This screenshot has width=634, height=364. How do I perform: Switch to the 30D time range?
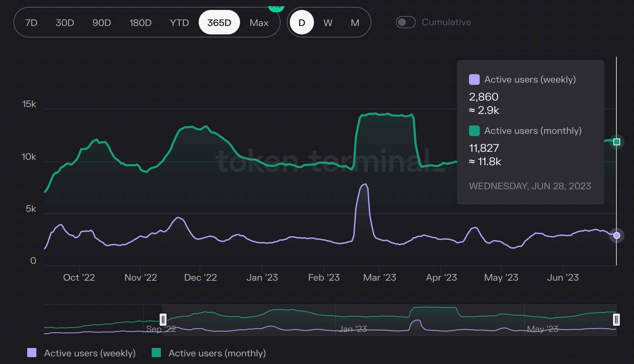(65, 23)
